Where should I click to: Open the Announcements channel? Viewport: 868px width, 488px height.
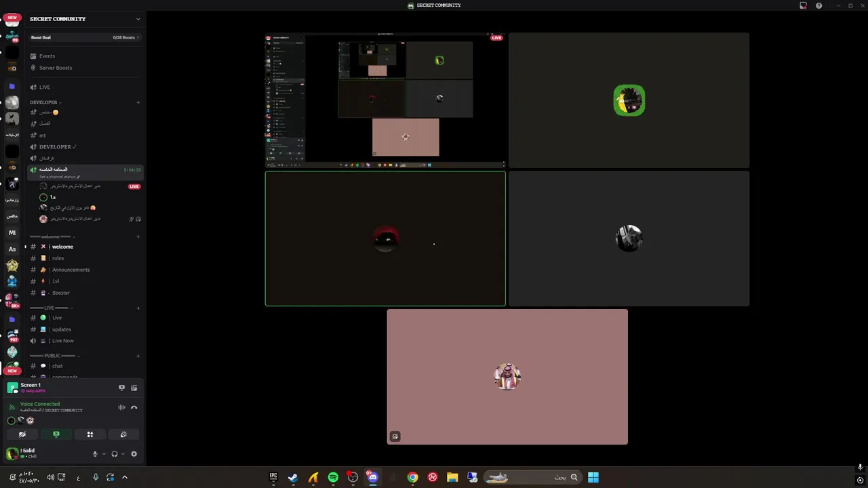click(85, 270)
